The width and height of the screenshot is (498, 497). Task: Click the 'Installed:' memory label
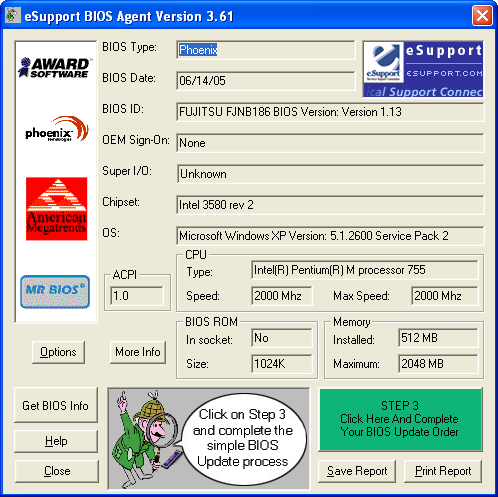pos(354,340)
